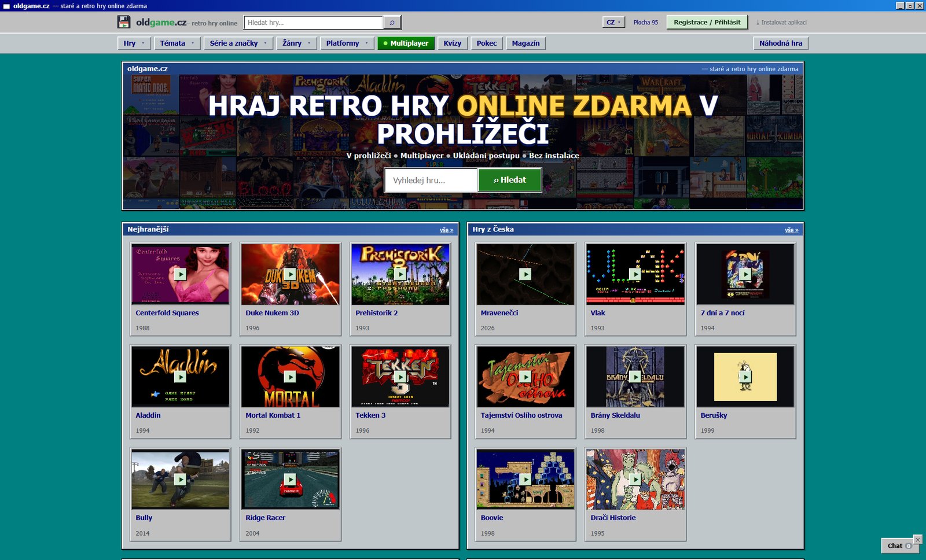Viewport: 926px width, 560px height.
Task: Open the Magazín menu item
Action: [x=526, y=43]
